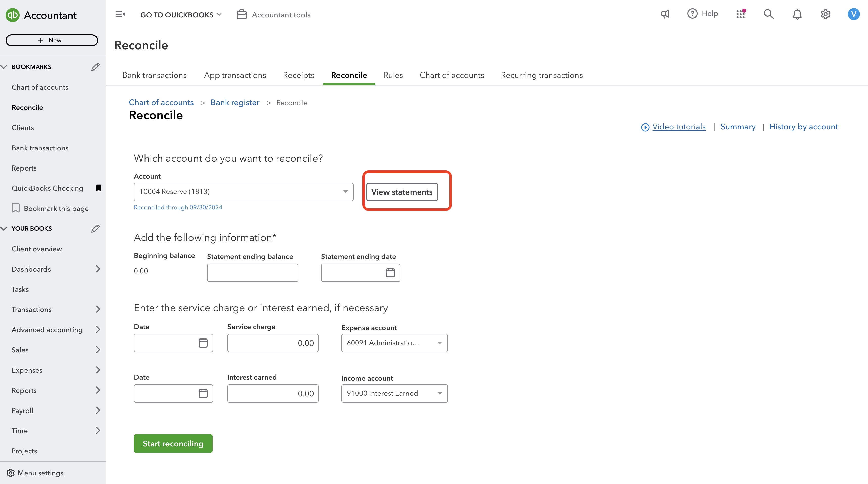Focus the Service charge amount field

273,343
